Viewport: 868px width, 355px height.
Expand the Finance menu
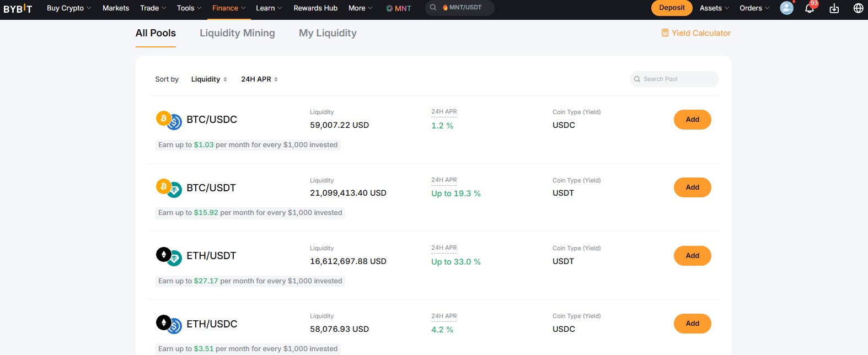tap(229, 8)
